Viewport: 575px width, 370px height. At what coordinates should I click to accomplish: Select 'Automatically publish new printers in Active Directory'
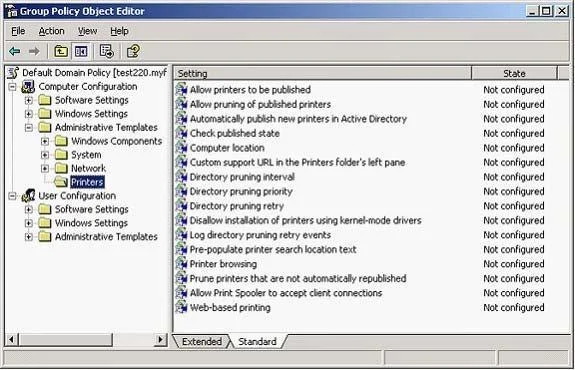coord(298,119)
